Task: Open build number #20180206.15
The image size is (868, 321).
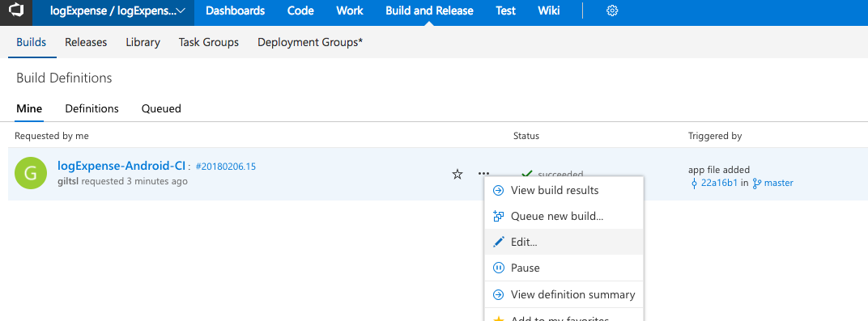Action: click(x=226, y=167)
